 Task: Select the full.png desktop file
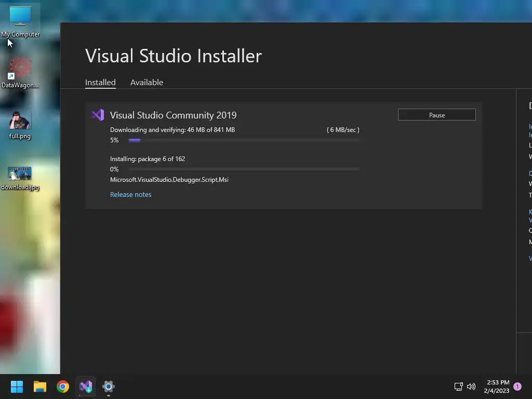pyautogui.click(x=20, y=125)
